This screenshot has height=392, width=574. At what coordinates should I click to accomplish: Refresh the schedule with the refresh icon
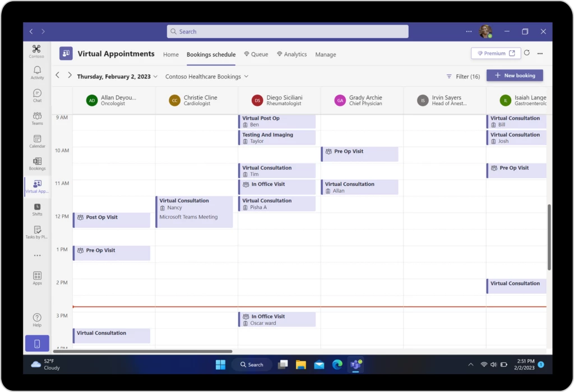(526, 53)
